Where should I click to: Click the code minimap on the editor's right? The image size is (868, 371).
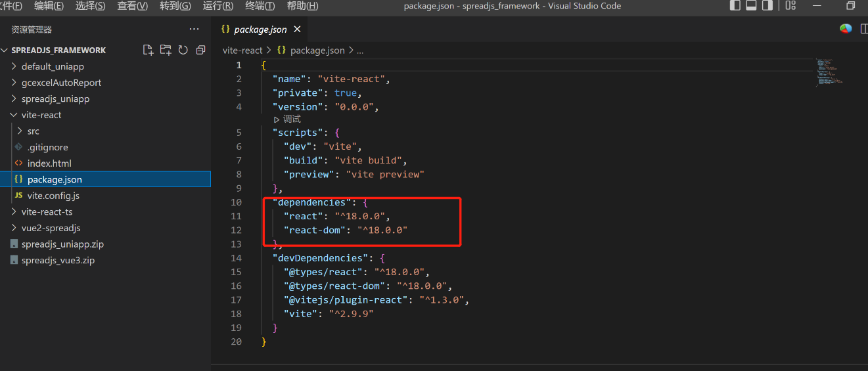coord(829,72)
